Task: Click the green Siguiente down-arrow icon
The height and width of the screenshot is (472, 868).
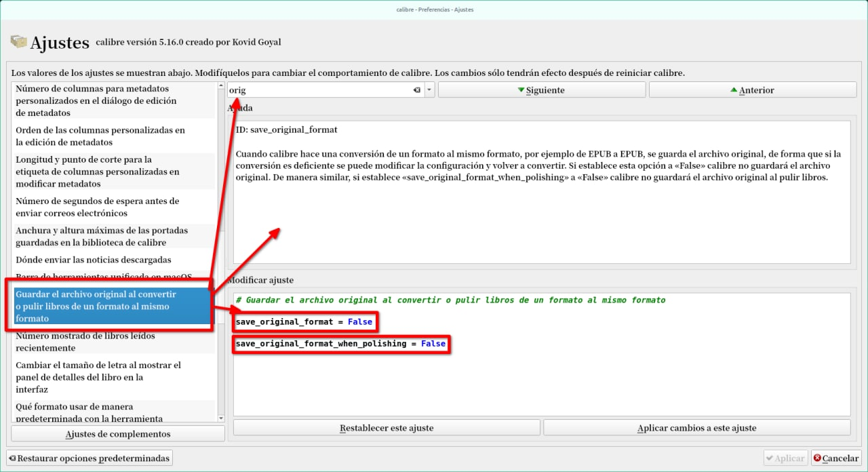Action: [521, 90]
